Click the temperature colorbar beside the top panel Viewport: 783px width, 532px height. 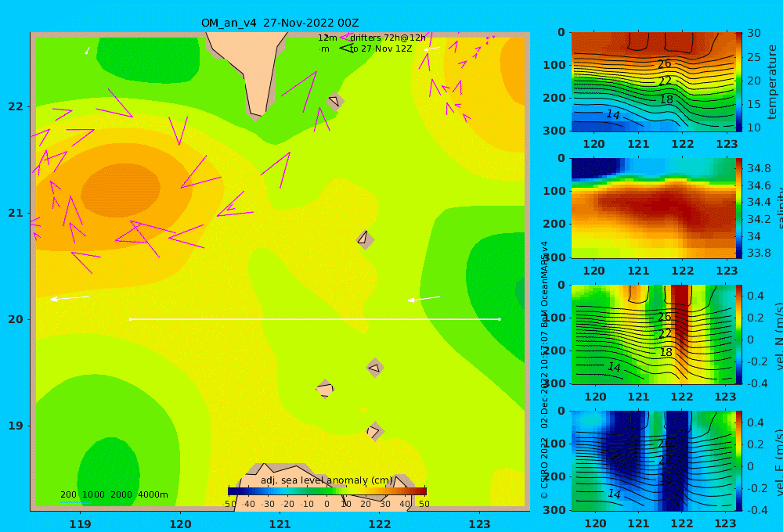(739, 82)
